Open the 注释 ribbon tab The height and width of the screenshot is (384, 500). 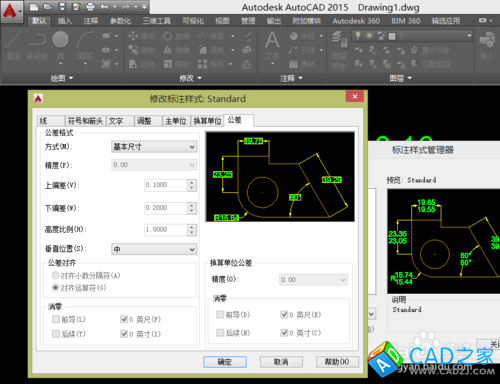91,21
